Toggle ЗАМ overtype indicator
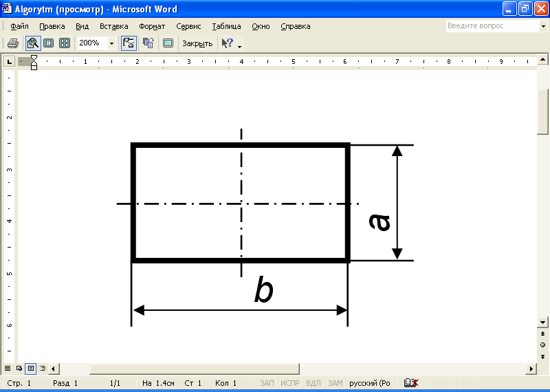The image size is (550, 392). click(x=335, y=383)
